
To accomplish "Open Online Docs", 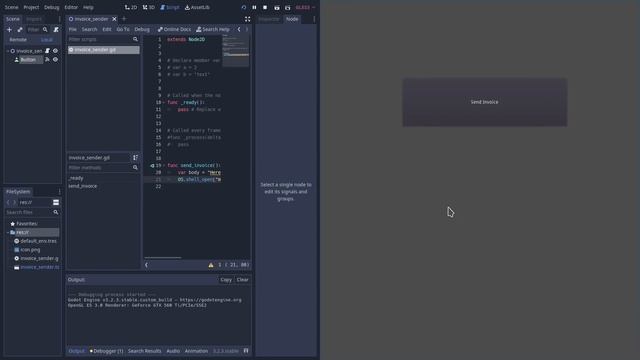I will tap(174, 29).
